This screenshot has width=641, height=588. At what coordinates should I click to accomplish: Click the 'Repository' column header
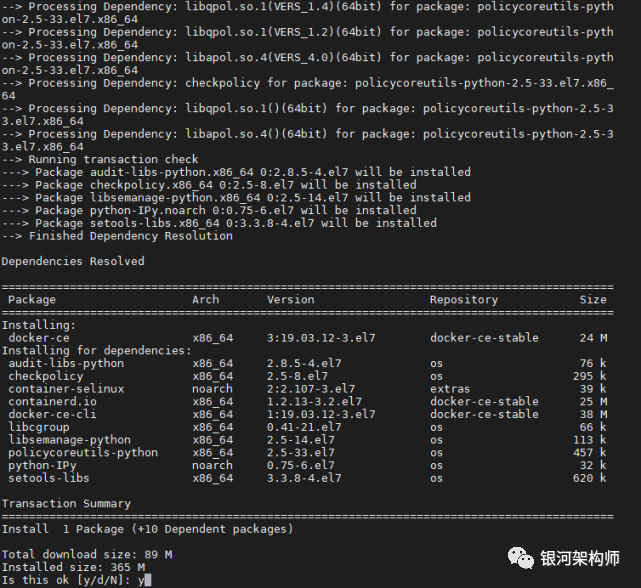coord(464,299)
